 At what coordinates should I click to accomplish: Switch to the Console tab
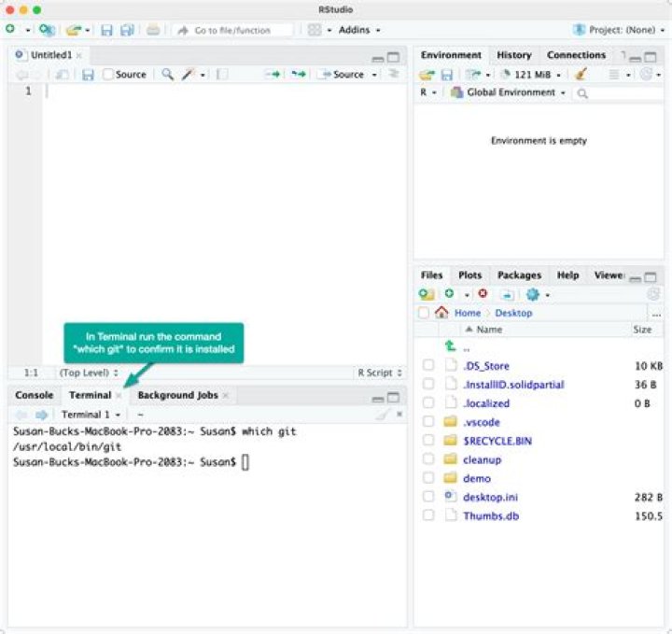point(35,395)
